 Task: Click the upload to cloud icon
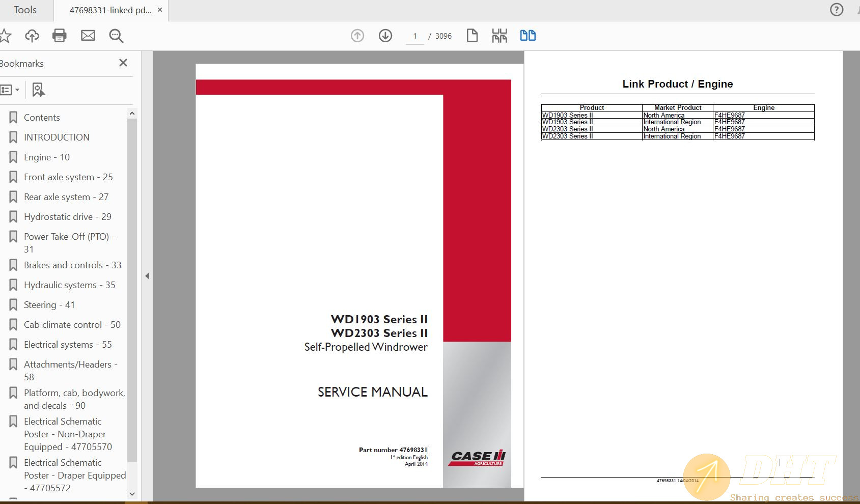pos(32,36)
